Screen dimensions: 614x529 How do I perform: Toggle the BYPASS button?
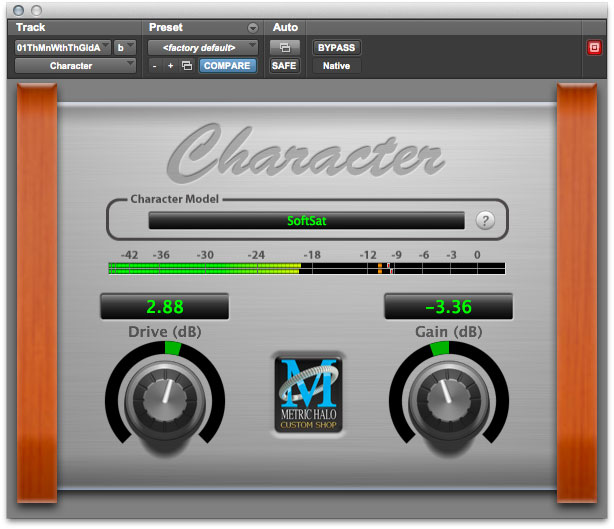336,48
